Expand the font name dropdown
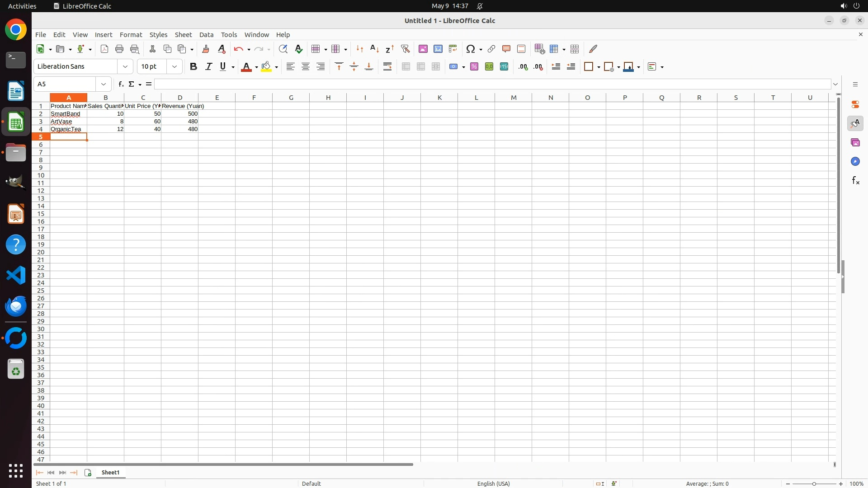The height and width of the screenshot is (488, 868). [x=125, y=66]
